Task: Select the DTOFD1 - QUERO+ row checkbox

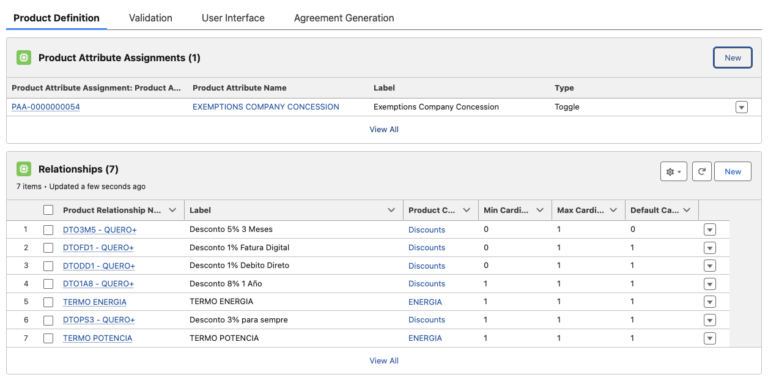Action: (x=48, y=248)
